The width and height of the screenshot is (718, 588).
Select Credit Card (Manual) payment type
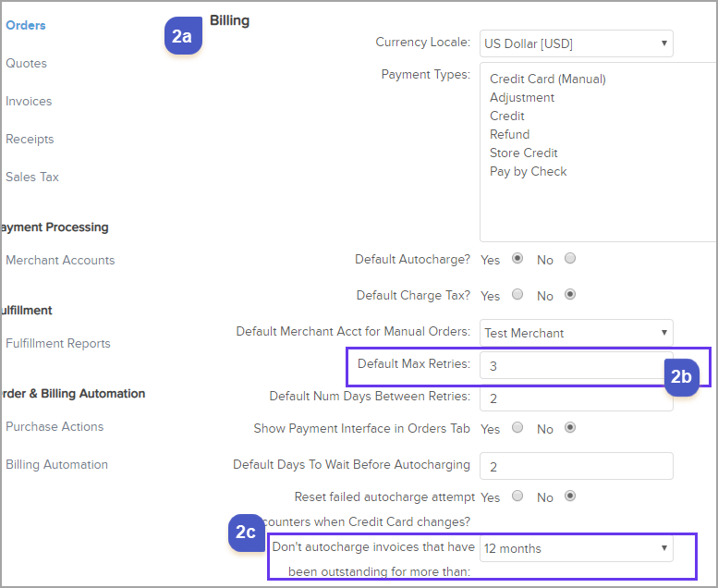click(x=548, y=79)
